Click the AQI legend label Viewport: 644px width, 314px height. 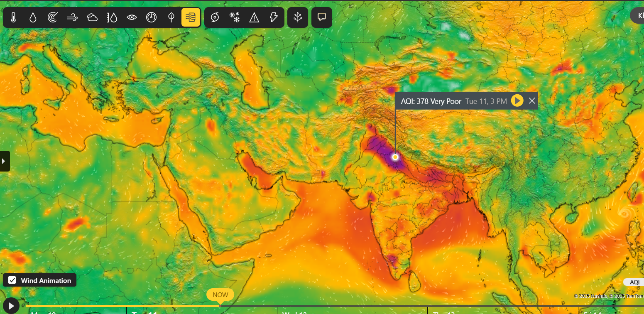pos(634,282)
